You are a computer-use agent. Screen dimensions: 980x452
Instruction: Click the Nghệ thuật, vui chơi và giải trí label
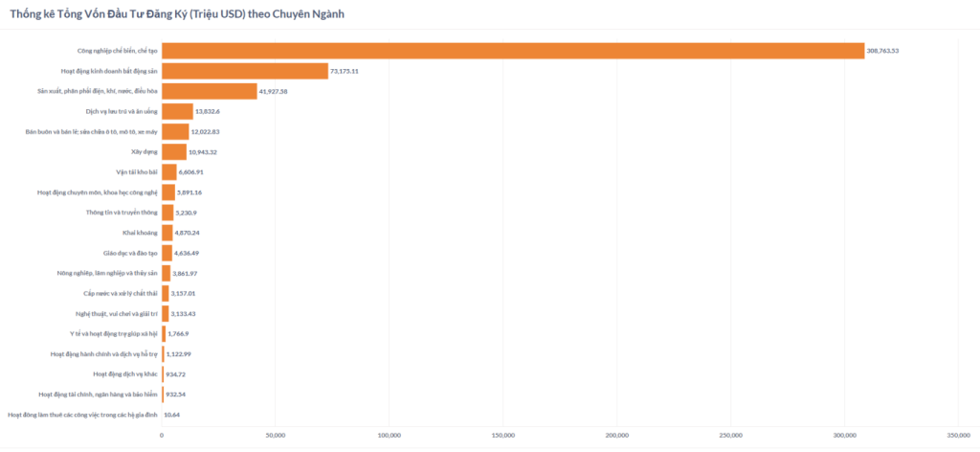[x=116, y=314]
